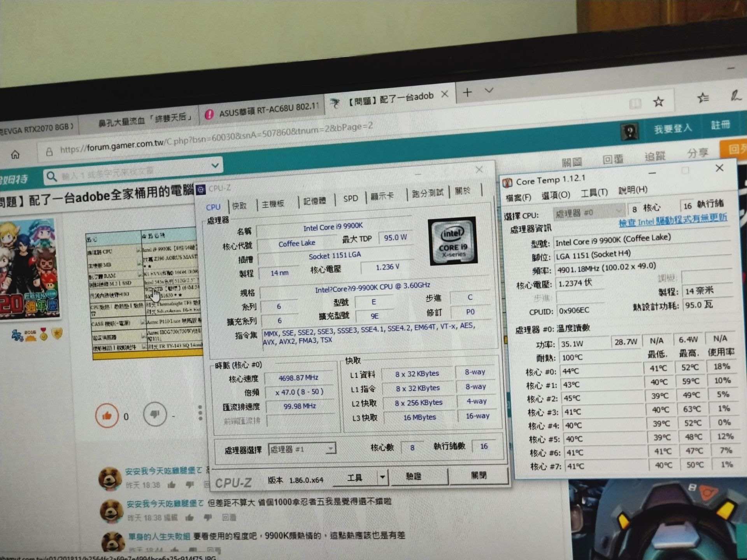Image resolution: width=747 pixels, height=560 pixels.
Task: Expand the tab list chevron next to the new tab button
Action: (x=488, y=91)
